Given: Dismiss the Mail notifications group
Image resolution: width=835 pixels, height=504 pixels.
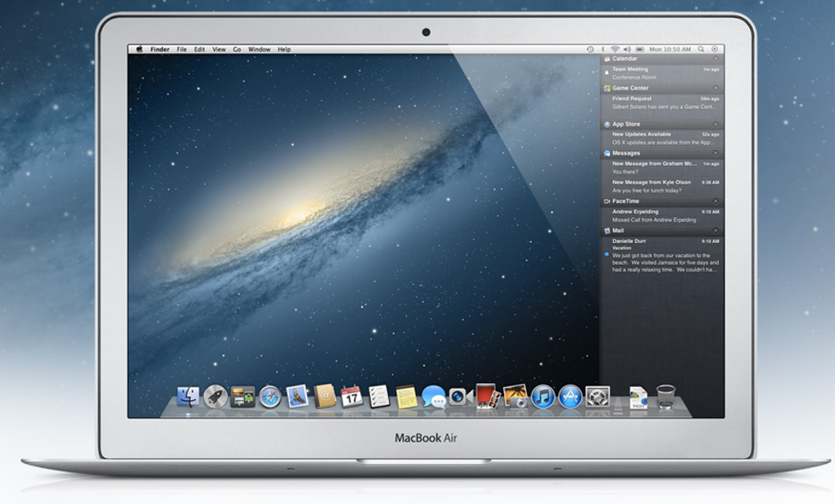Looking at the screenshot, I should tap(715, 231).
